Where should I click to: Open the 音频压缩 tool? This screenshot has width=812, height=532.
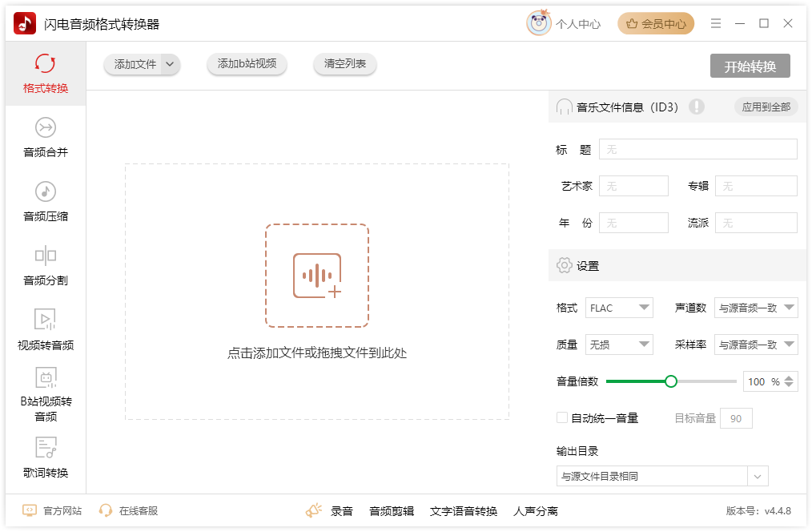46,202
